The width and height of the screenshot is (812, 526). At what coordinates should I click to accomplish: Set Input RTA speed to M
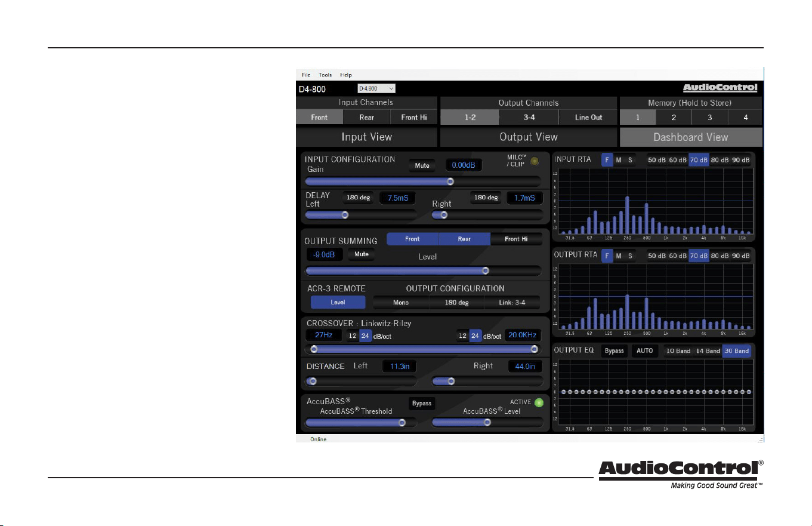pos(618,160)
